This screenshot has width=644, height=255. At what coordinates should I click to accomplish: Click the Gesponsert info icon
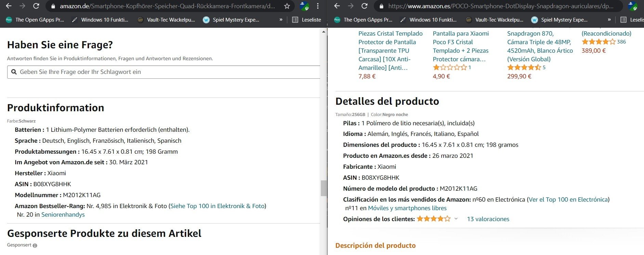(35, 245)
